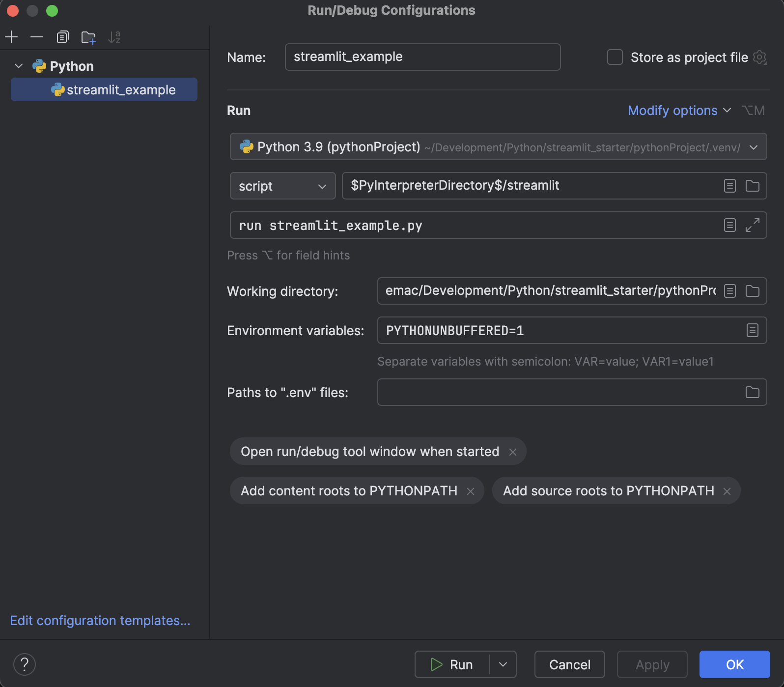This screenshot has width=784, height=687.
Task: Click 'Press ⌥ for field hints' text
Action: [288, 256]
